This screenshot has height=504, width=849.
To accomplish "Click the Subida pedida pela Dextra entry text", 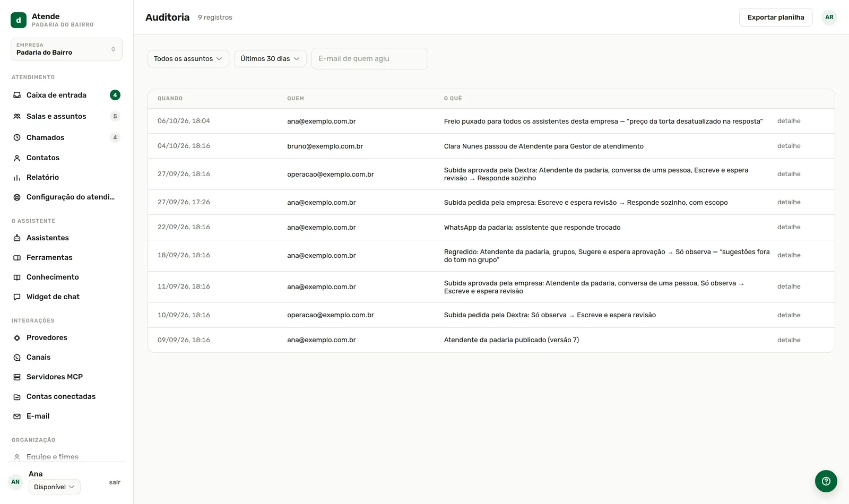I will 550,315.
